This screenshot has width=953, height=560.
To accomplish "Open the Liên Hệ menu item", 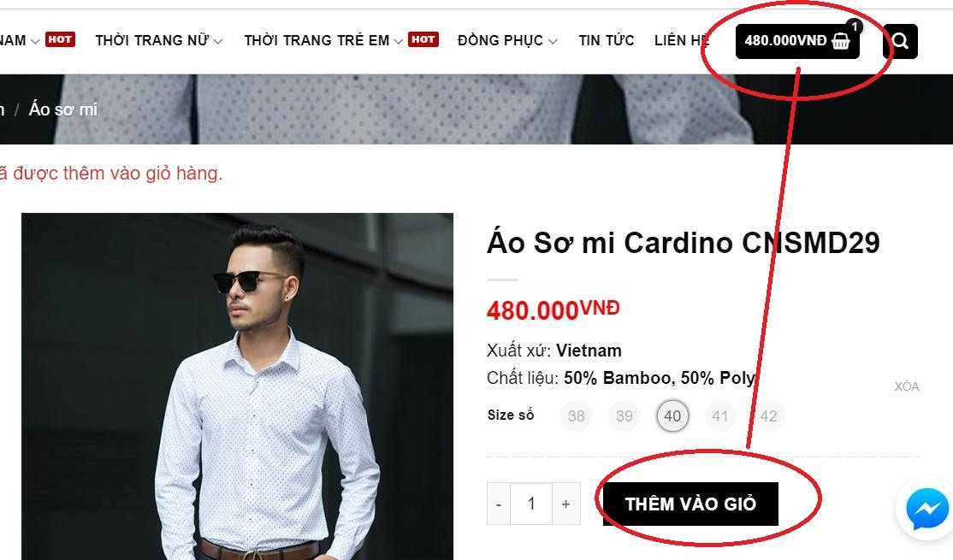I will [x=681, y=41].
